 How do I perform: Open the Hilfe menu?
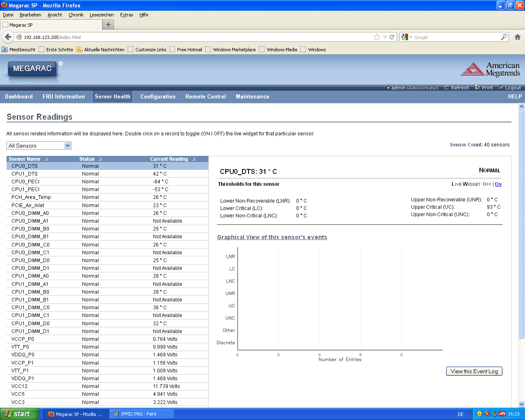[144, 15]
